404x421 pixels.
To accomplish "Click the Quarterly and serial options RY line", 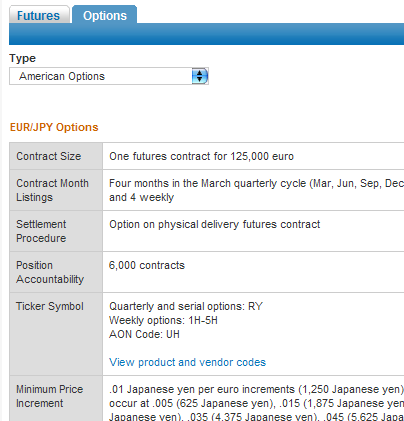I will pos(186,306).
